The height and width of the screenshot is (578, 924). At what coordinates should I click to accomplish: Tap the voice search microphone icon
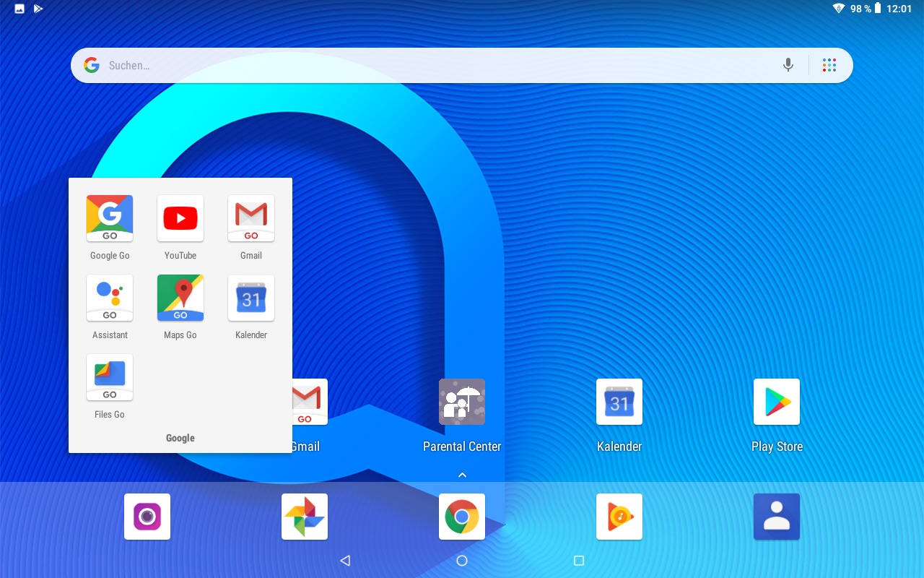tap(788, 65)
